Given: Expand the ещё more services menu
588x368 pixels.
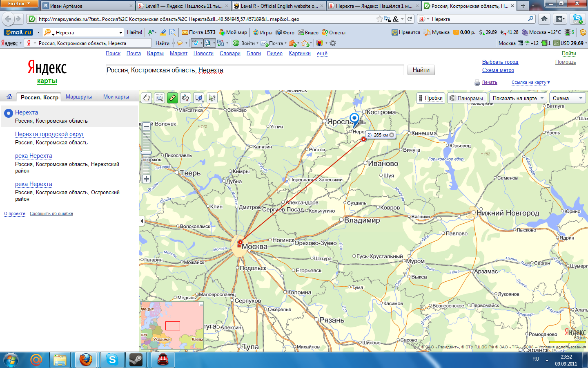Looking at the screenshot, I should tap(322, 54).
